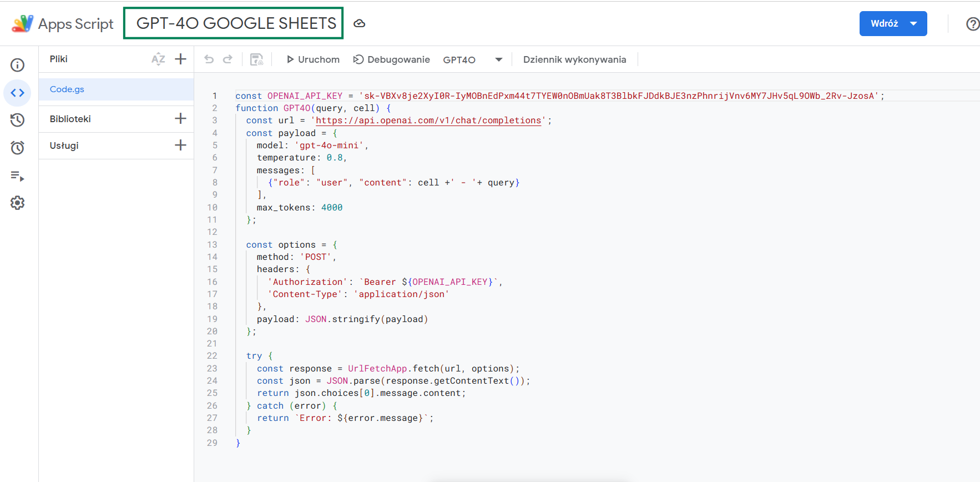Open Project Settings gear icon
The height and width of the screenshot is (482, 980).
coord(18,203)
